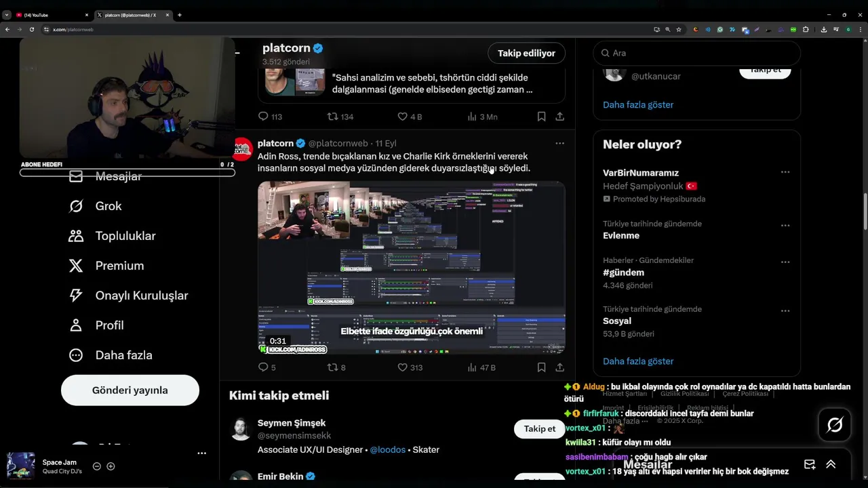Open the quoted post image thumbnail at top
Image resolution: width=868 pixels, height=488 pixels.
click(x=294, y=81)
